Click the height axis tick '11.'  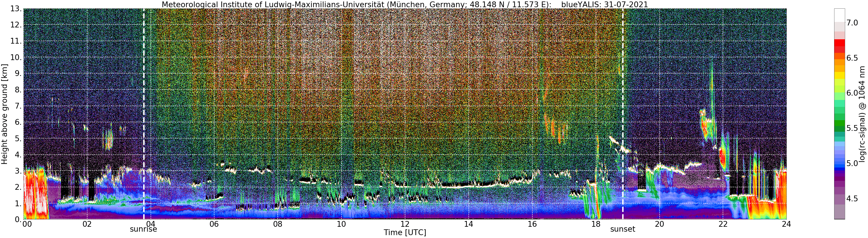[16, 41]
